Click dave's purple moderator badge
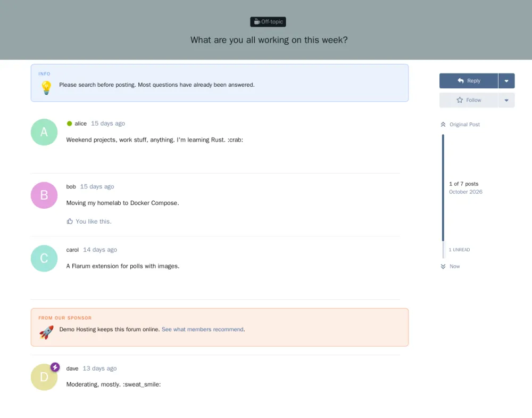532x418 pixels. tap(55, 367)
